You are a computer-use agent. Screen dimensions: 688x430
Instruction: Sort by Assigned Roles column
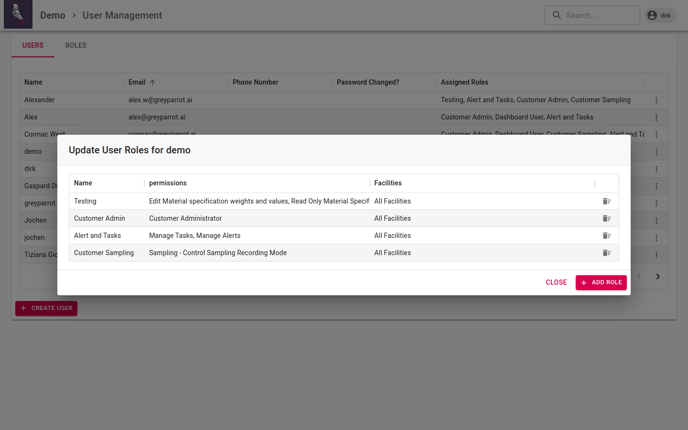[x=464, y=82]
